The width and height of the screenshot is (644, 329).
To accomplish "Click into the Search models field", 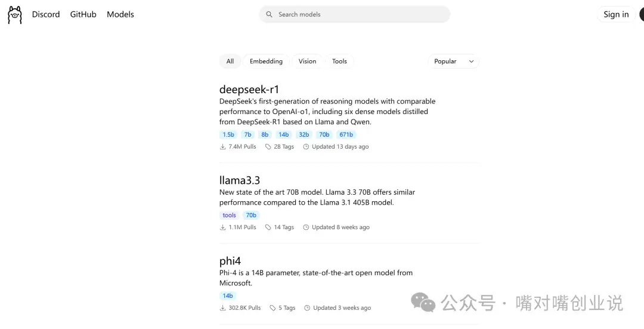I will (x=354, y=14).
